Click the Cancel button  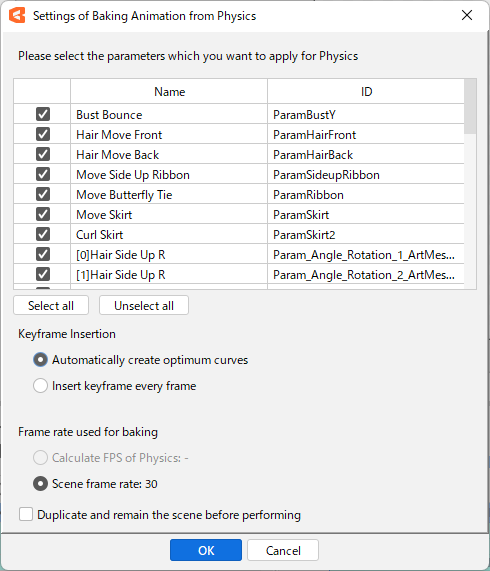[x=283, y=550]
